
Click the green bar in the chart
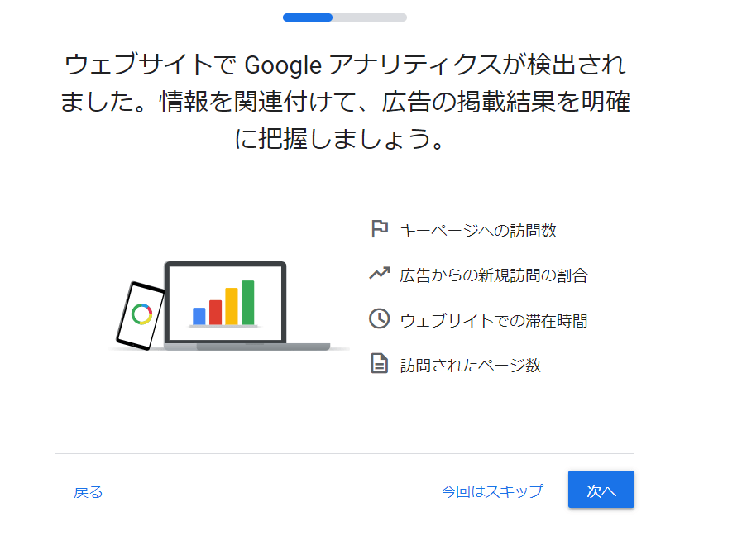(248, 303)
